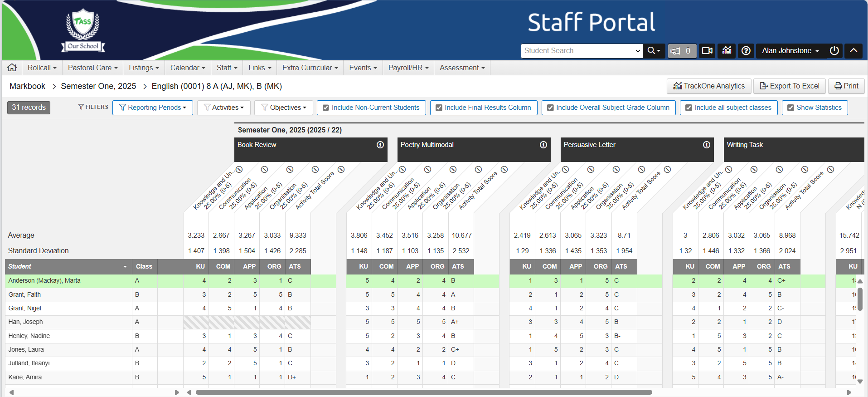This screenshot has width=868, height=397.
Task: Open the Activities filter dropdown
Action: 224,108
